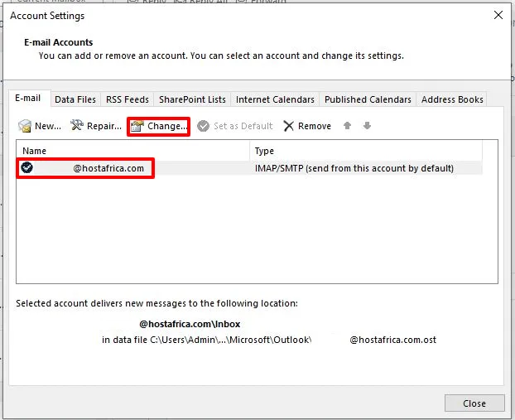Switch to the E-mail tab
515x420 pixels.
tap(28, 98)
